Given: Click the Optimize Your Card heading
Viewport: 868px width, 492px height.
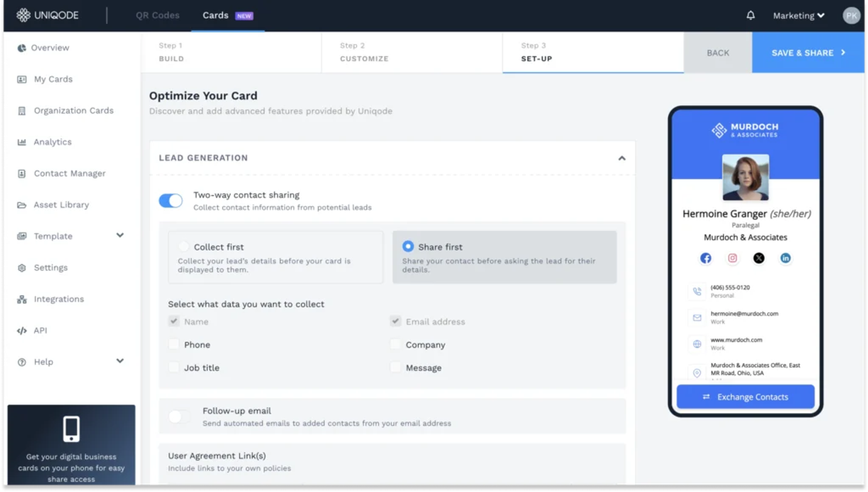Looking at the screenshot, I should tap(203, 96).
